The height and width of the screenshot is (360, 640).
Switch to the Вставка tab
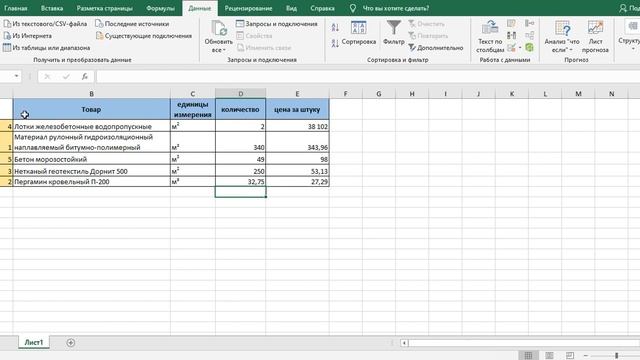[x=52, y=8]
